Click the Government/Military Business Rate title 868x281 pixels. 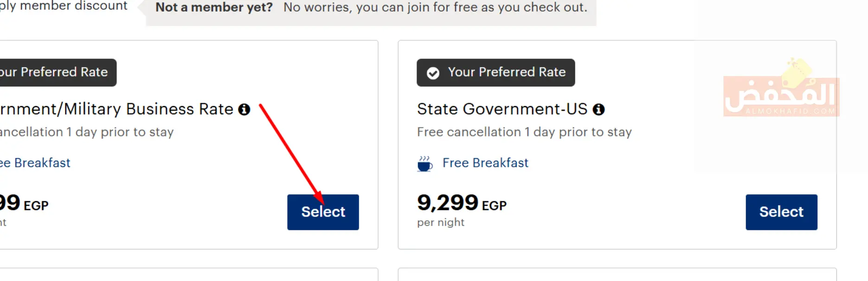(x=116, y=109)
